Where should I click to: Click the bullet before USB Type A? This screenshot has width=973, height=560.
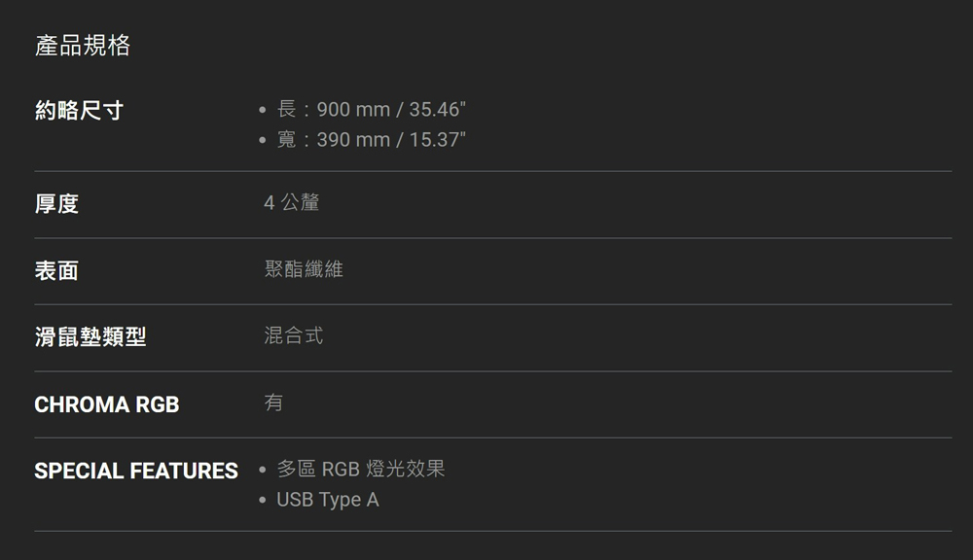tap(263, 501)
